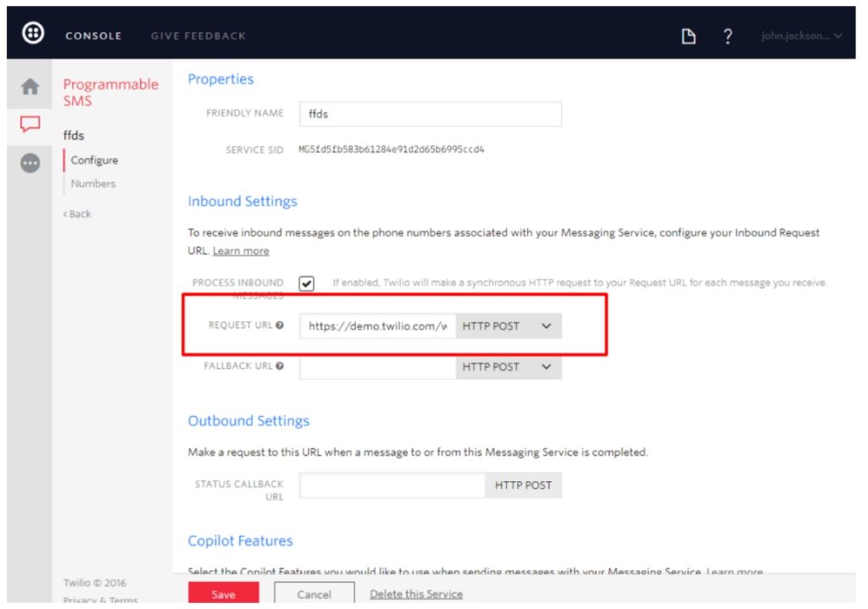This screenshot has height=609, width=868.
Task: Click the Twilio logo icon
Action: point(33,33)
